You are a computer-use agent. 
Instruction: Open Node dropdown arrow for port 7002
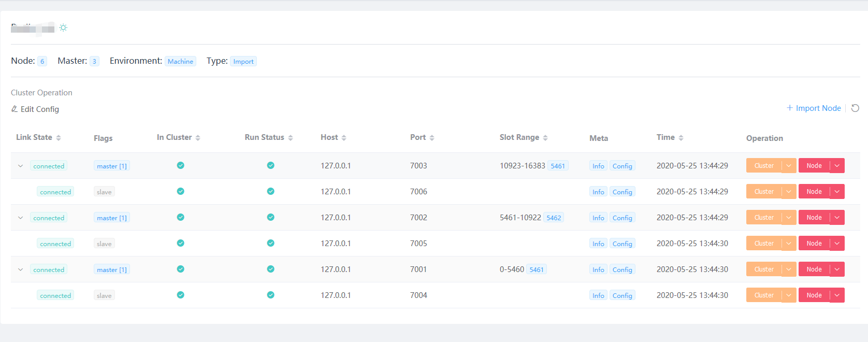tap(837, 218)
